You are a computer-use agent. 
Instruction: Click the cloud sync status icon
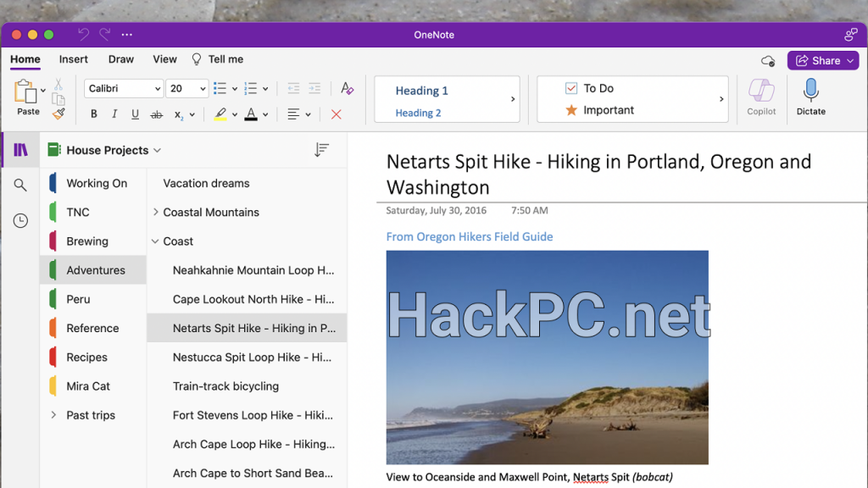point(768,60)
